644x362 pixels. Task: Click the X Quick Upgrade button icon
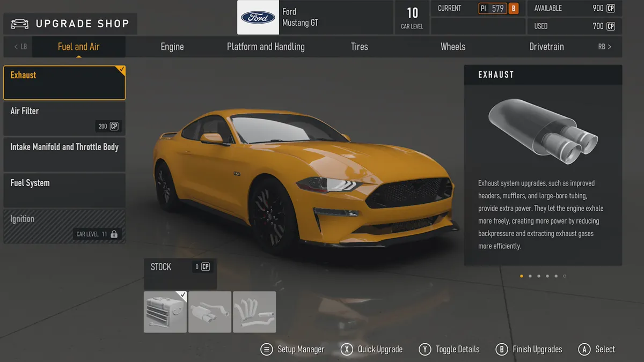[347, 350]
